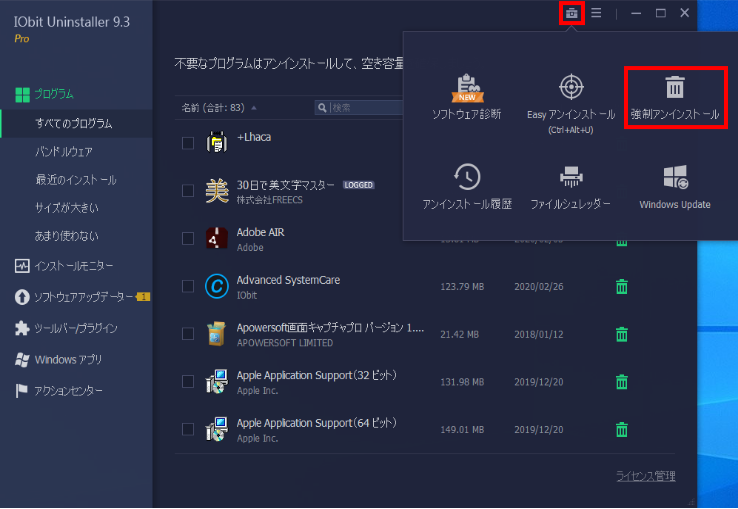Open Windows Update tool
The height and width of the screenshot is (509, 738).
pyautogui.click(x=675, y=187)
